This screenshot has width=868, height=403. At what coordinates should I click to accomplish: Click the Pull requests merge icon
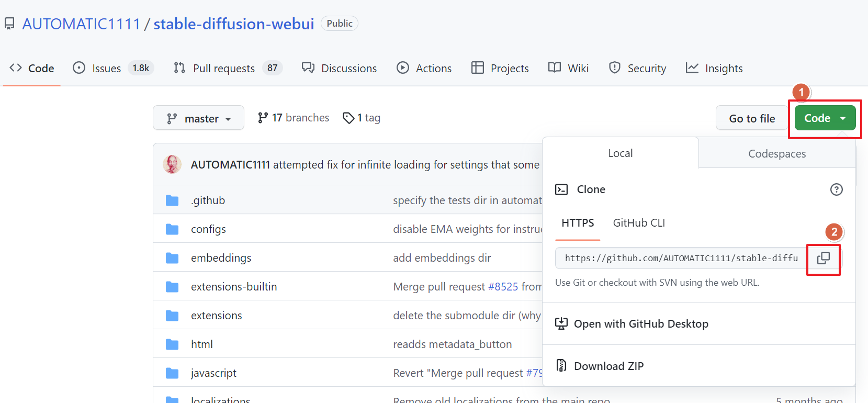pos(179,68)
